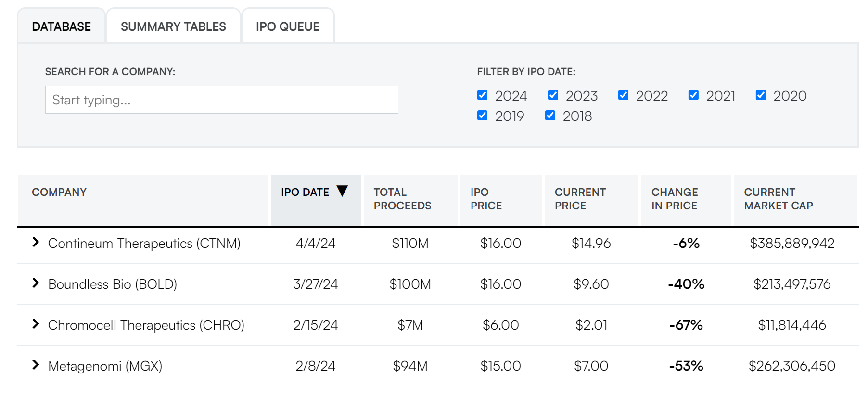Click the 4/4/24 IPO date cell

(316, 244)
